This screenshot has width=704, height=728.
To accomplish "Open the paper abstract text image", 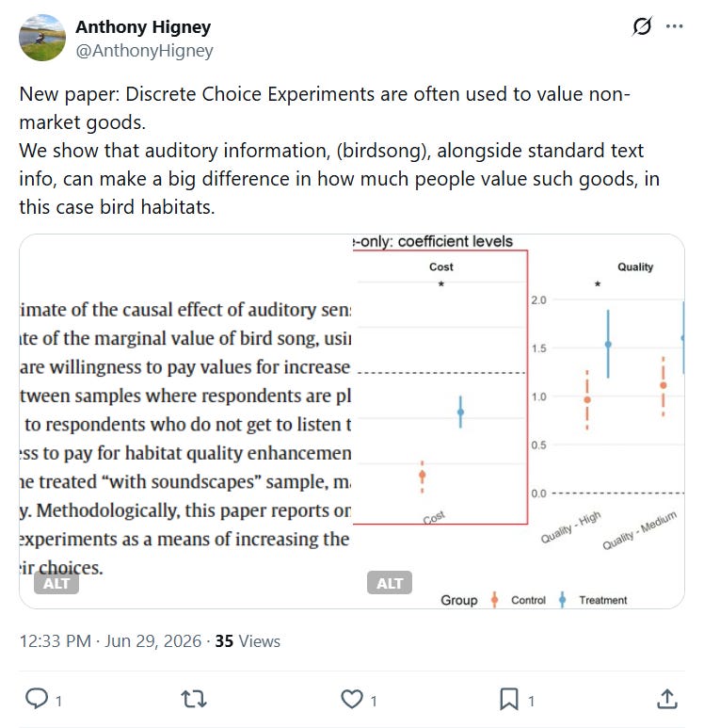I will (x=185, y=422).
